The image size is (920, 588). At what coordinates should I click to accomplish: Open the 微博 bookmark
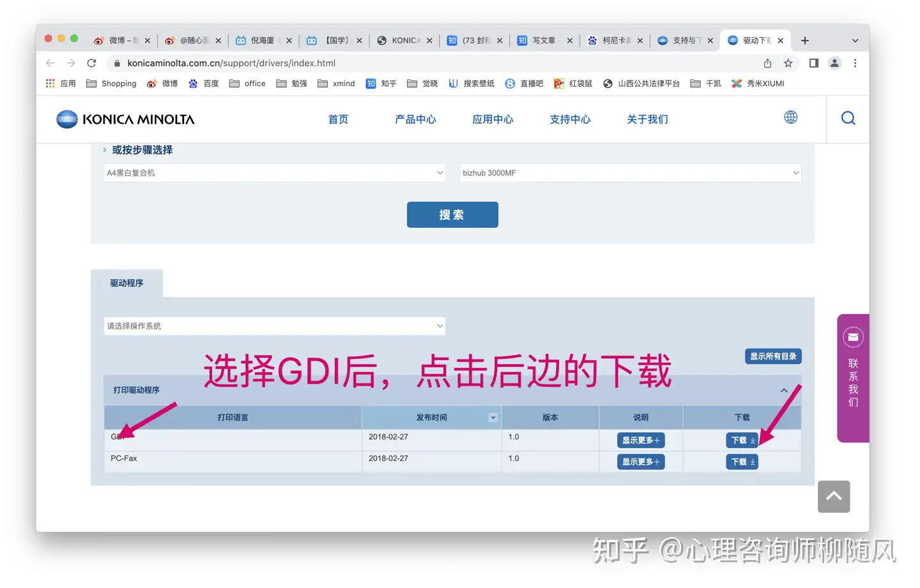(162, 84)
